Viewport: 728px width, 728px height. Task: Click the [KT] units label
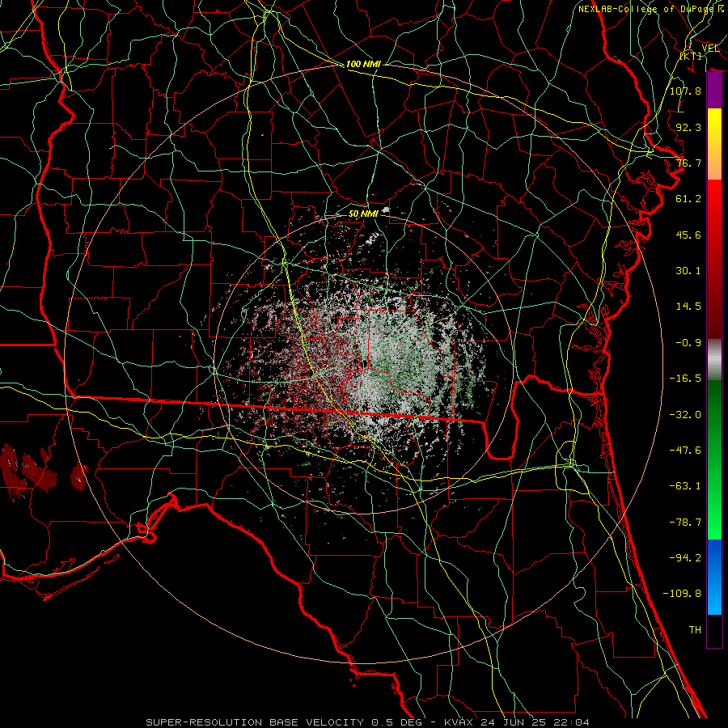click(691, 56)
